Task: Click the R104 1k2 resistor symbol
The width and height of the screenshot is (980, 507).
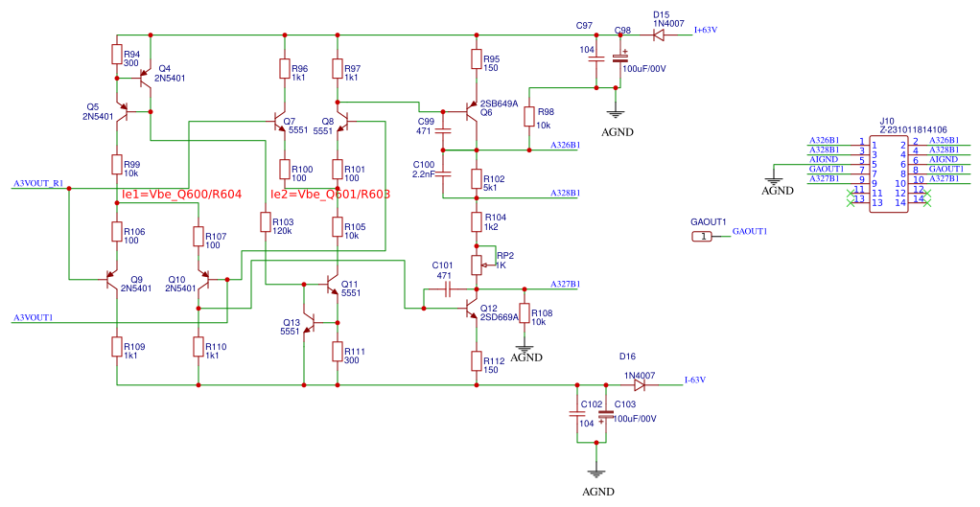Action: tap(477, 222)
